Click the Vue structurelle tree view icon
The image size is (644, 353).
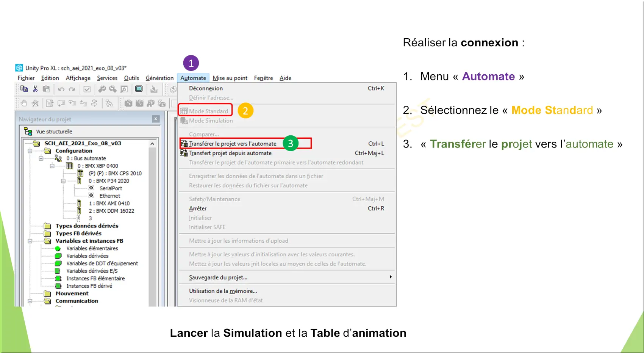pyautogui.click(x=28, y=132)
